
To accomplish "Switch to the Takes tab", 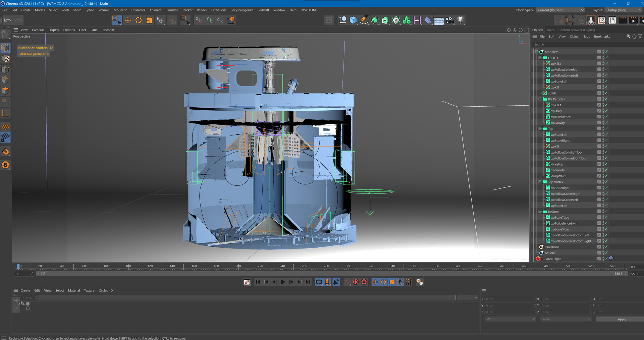I will 550,30.
